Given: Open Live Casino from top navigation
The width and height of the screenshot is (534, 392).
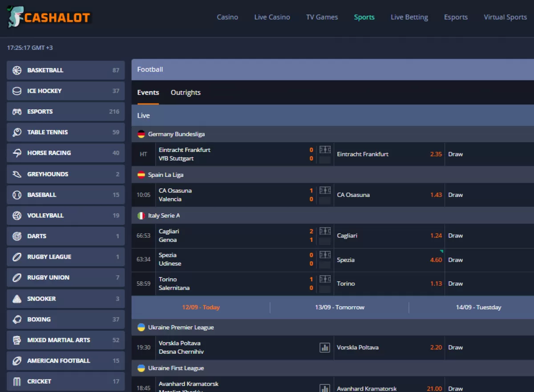Looking at the screenshot, I should [272, 17].
